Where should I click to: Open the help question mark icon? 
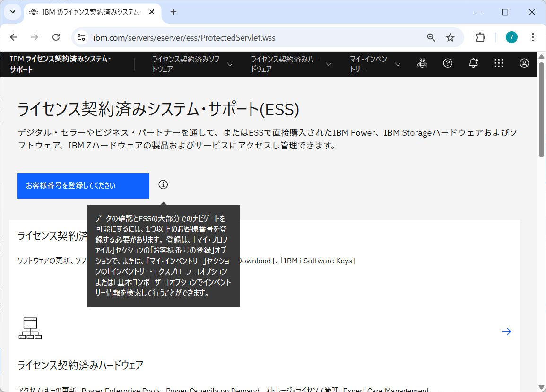tap(448, 63)
